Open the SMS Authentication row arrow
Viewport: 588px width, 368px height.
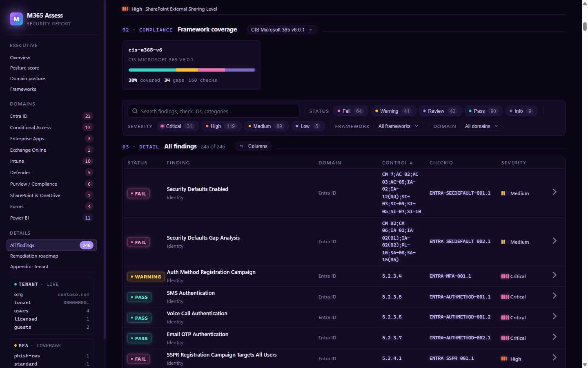pos(555,296)
